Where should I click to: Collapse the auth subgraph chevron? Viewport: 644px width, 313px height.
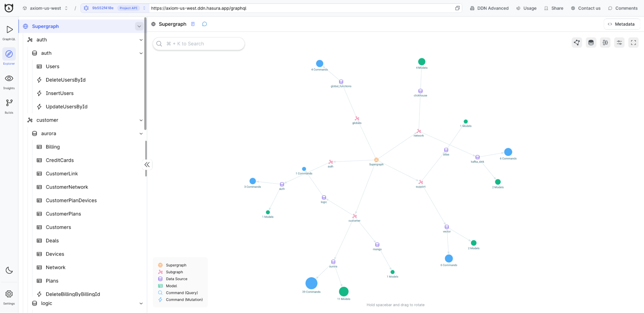141,40
